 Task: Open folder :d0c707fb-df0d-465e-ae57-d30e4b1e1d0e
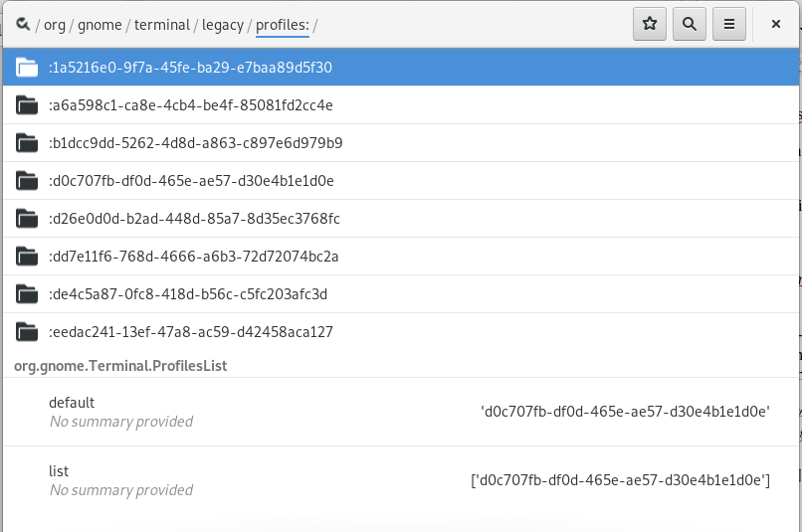401,180
